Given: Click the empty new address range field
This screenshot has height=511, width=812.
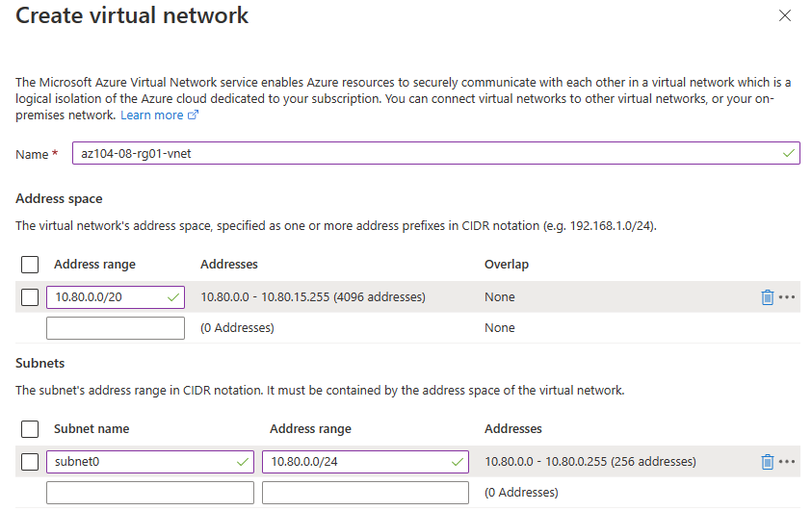Looking at the screenshot, I should (116, 328).
